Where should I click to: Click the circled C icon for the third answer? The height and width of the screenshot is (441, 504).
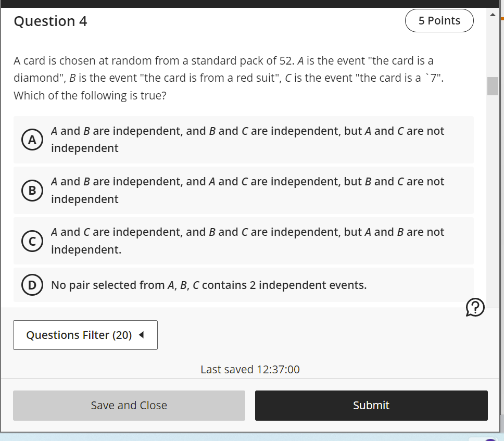coord(32,241)
